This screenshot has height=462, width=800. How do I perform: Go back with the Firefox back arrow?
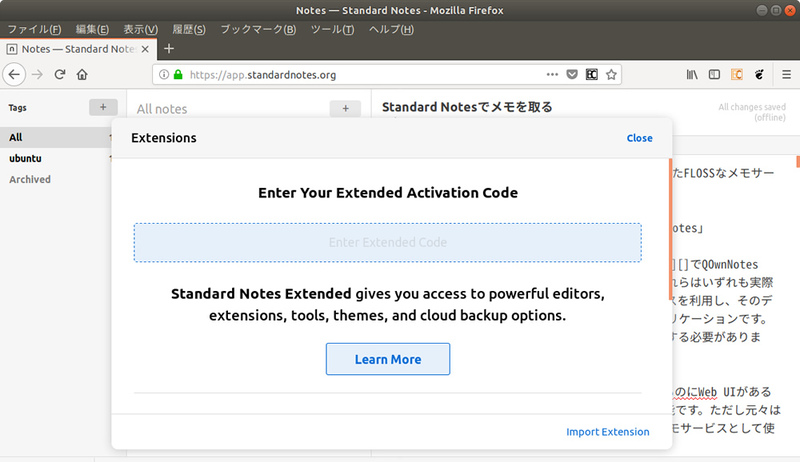click(x=14, y=74)
